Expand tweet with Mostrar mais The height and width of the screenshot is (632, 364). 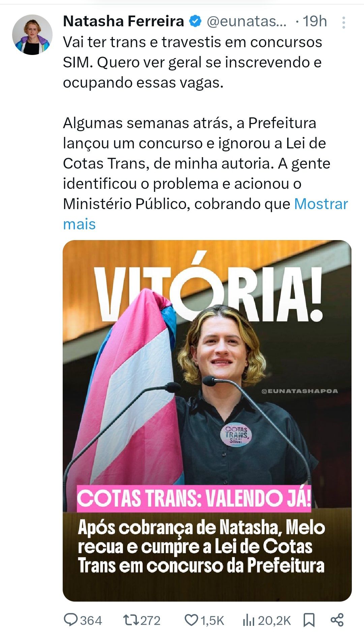click(x=206, y=214)
